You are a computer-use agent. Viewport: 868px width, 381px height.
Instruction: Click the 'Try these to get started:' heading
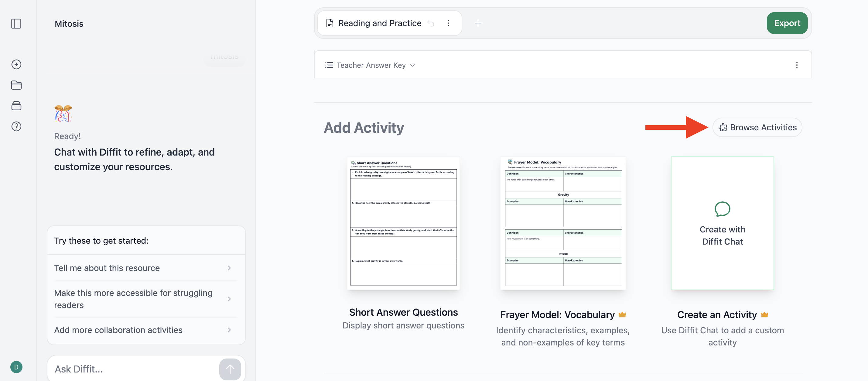point(101,241)
